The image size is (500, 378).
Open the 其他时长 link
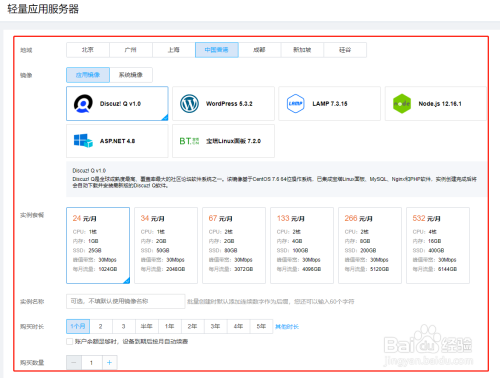[x=287, y=327]
